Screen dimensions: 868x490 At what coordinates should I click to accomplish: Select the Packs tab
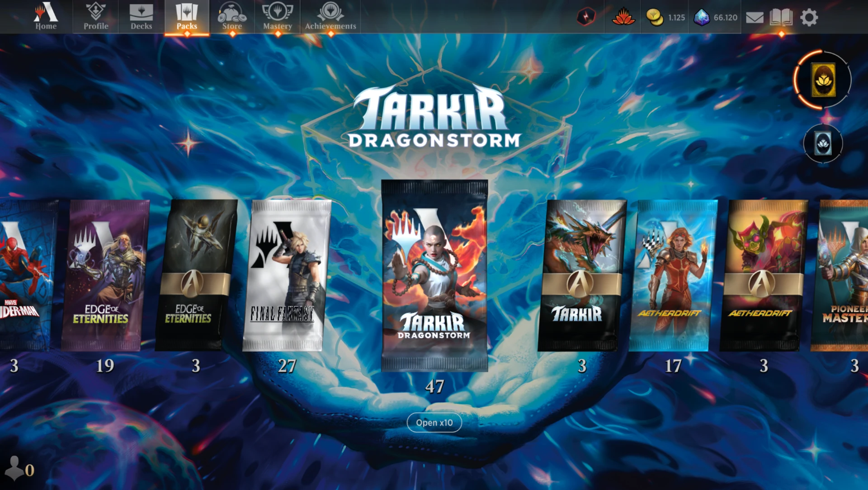[187, 17]
